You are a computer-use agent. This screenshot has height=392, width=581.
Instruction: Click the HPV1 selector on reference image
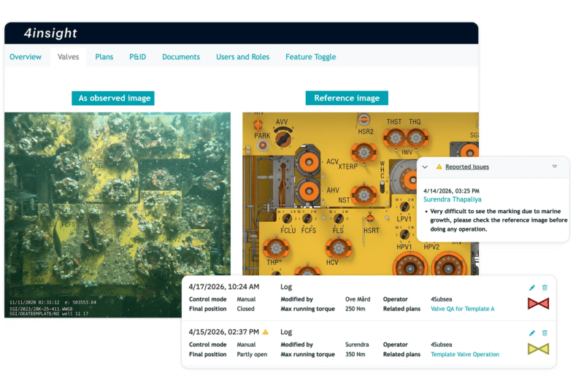click(x=404, y=234)
